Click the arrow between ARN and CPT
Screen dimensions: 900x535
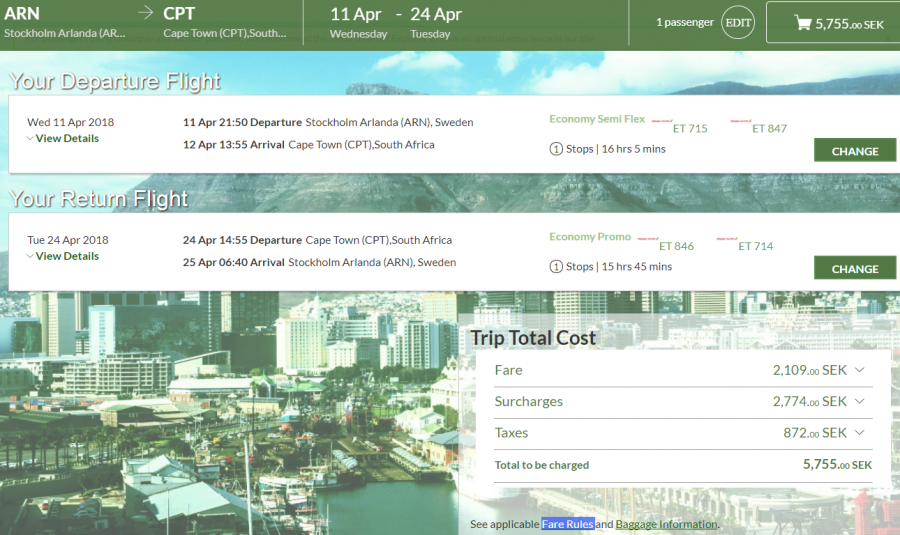[146, 13]
